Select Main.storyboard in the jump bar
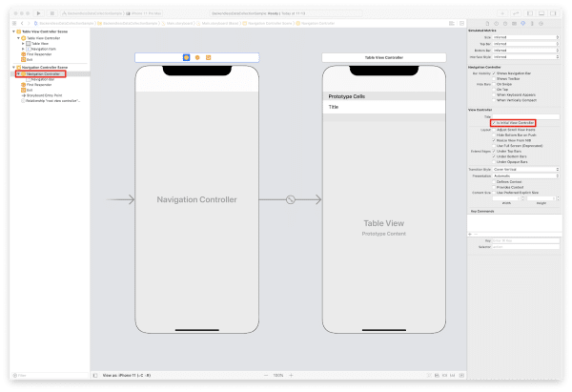 (x=179, y=23)
